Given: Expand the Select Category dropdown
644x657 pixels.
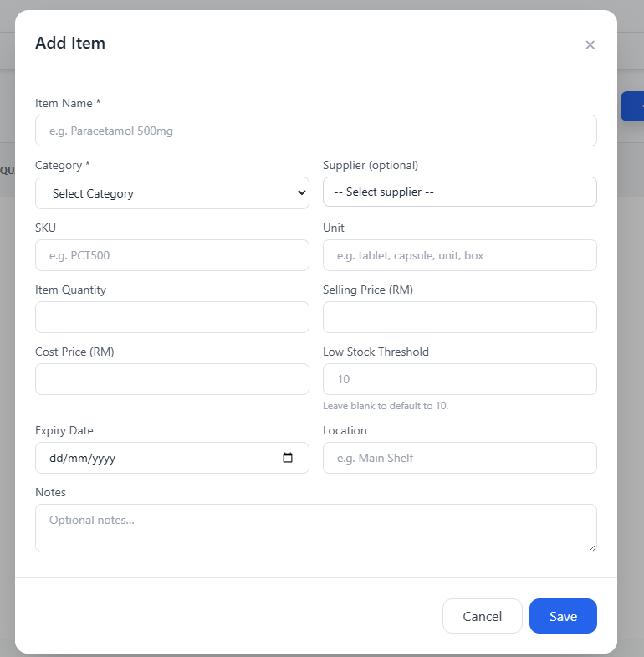Looking at the screenshot, I should pos(172,193).
